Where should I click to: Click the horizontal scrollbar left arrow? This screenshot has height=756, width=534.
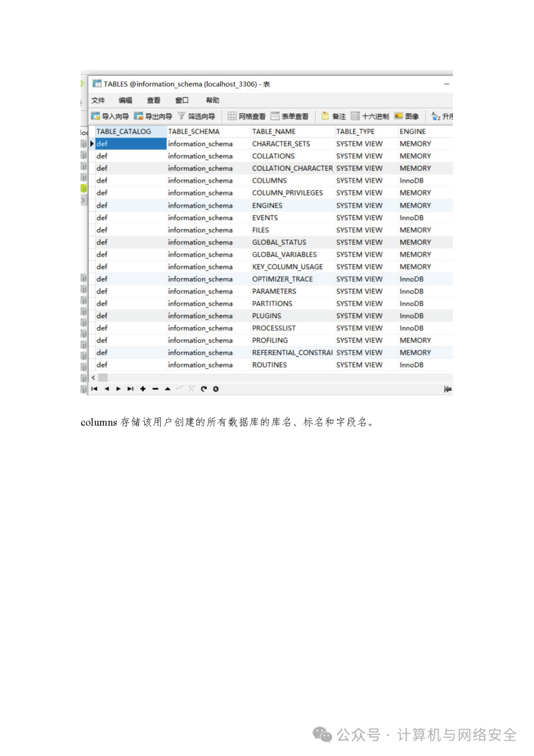point(93,378)
